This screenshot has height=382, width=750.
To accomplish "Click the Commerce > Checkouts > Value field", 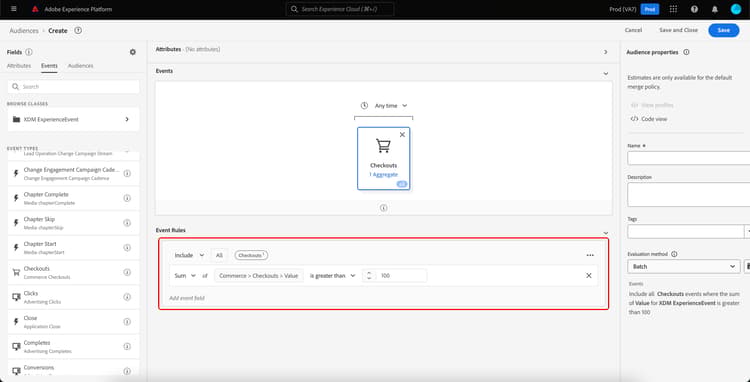I will tap(259, 275).
